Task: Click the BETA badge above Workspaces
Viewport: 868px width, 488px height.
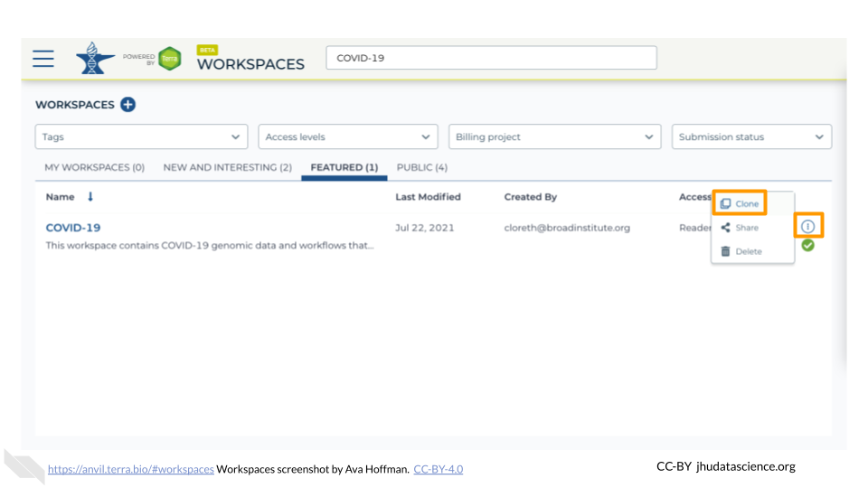Action: click(x=207, y=50)
